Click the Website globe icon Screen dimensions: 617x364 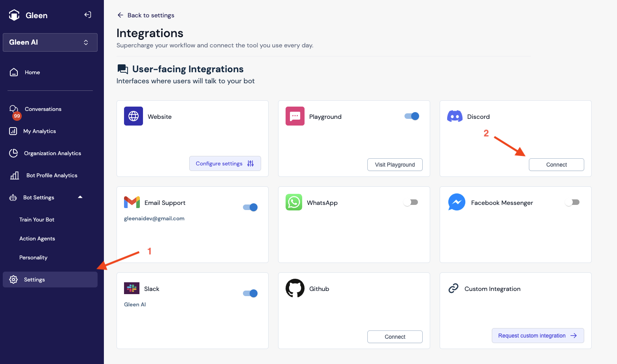click(134, 116)
